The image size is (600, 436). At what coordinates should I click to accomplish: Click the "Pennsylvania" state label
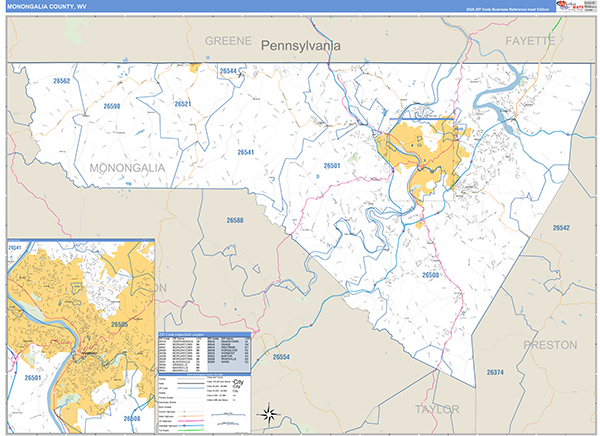[300, 46]
